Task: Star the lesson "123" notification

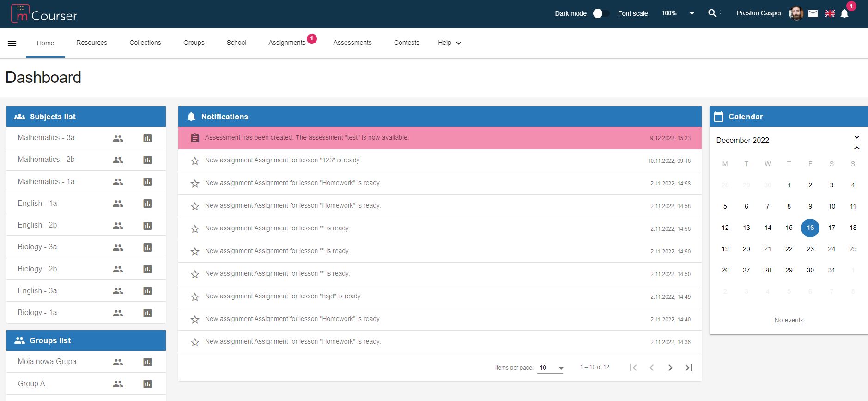Action: click(195, 161)
